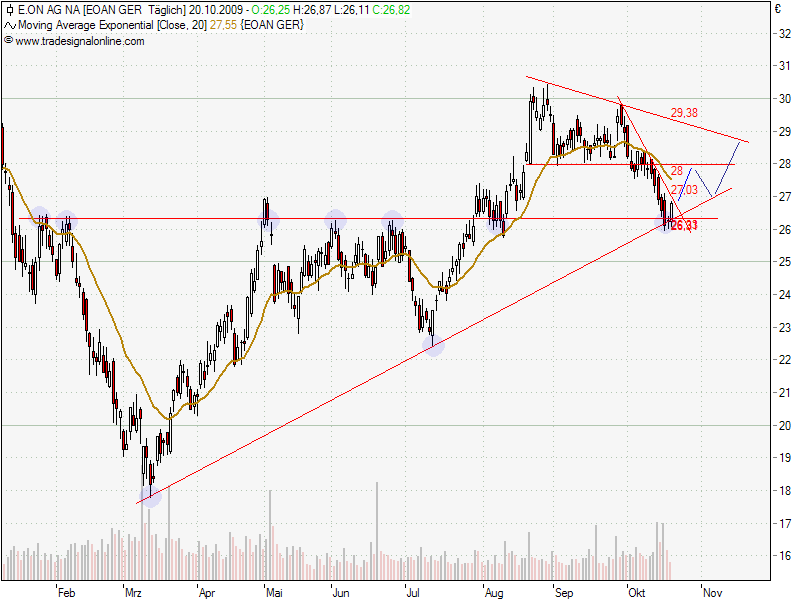The image size is (800, 600).
Task: Click the Euro currency symbol above price axis
Action: click(x=777, y=10)
